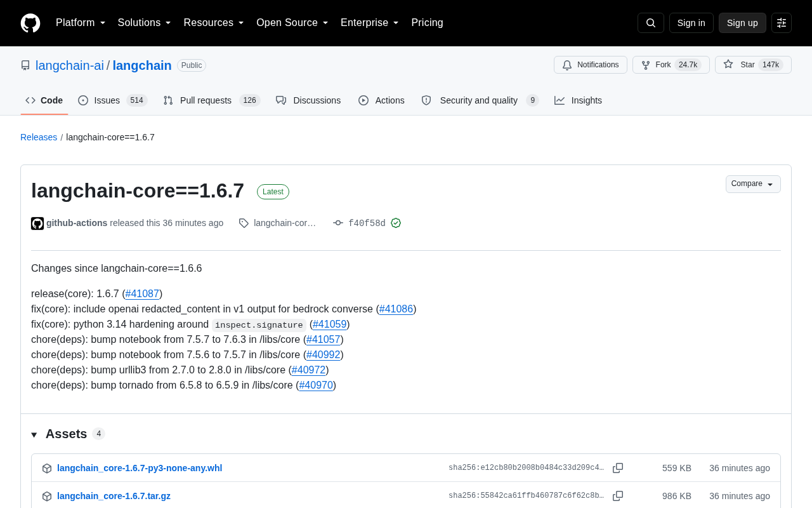812x508 pixels.
Task: Open the Insights tab
Action: pos(578,100)
